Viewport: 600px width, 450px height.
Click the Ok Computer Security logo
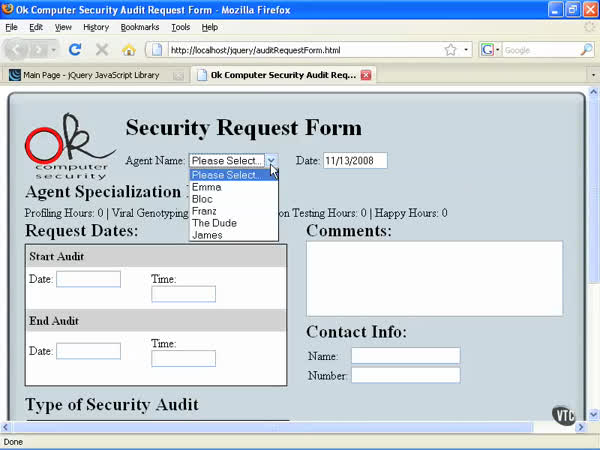[69, 150]
